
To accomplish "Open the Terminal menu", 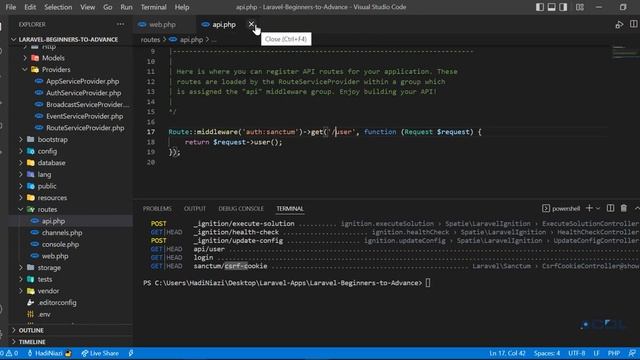I will pyautogui.click(x=153, y=7).
